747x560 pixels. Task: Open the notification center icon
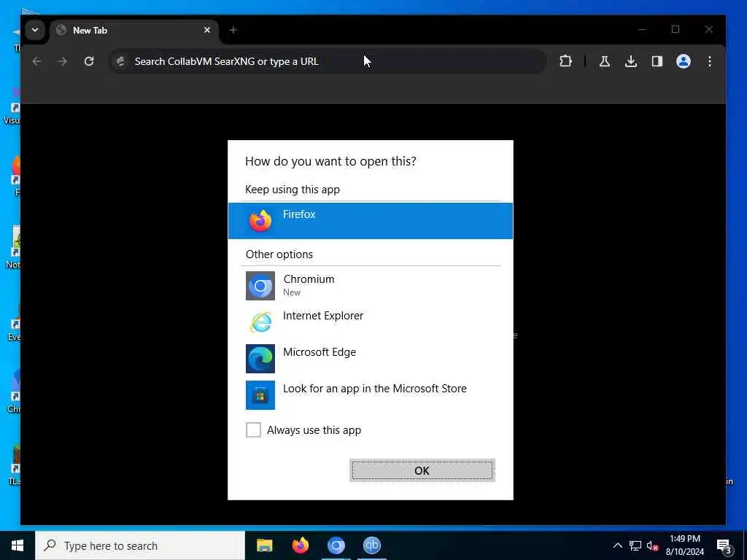(724, 545)
